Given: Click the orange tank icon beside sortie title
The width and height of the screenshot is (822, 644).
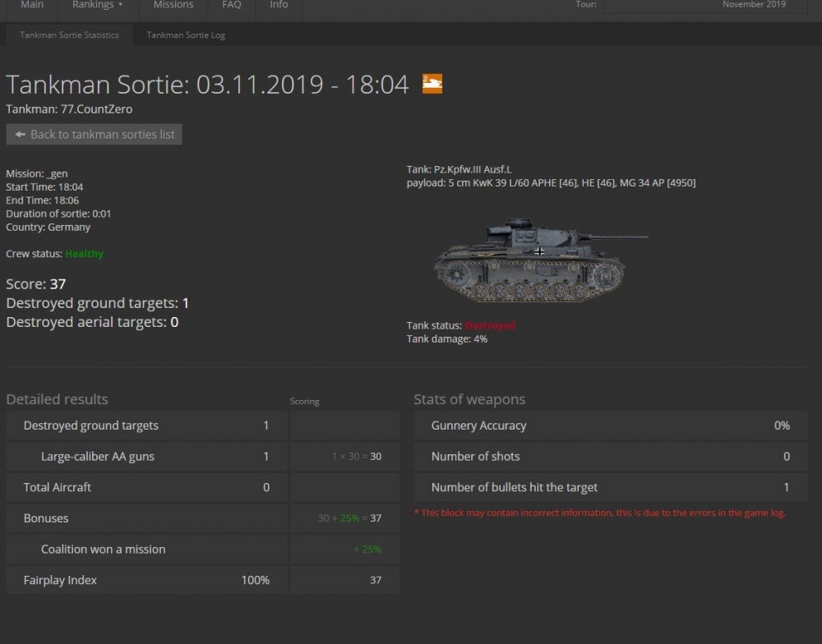Looking at the screenshot, I should [x=432, y=84].
